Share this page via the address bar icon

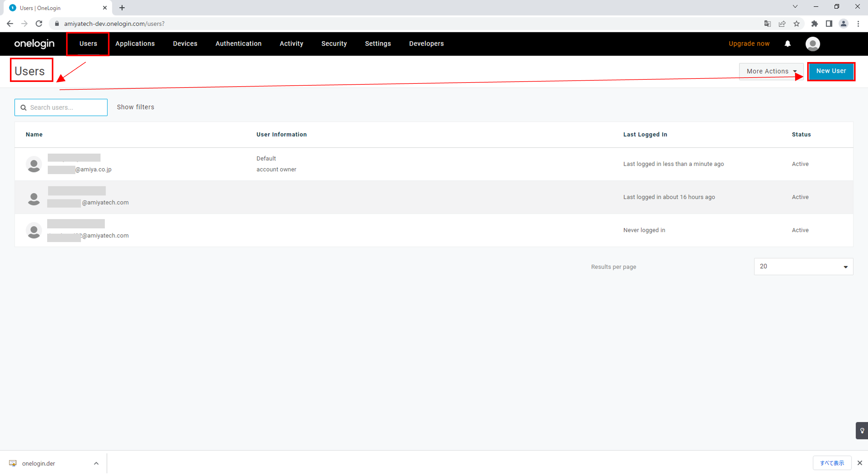(x=782, y=24)
